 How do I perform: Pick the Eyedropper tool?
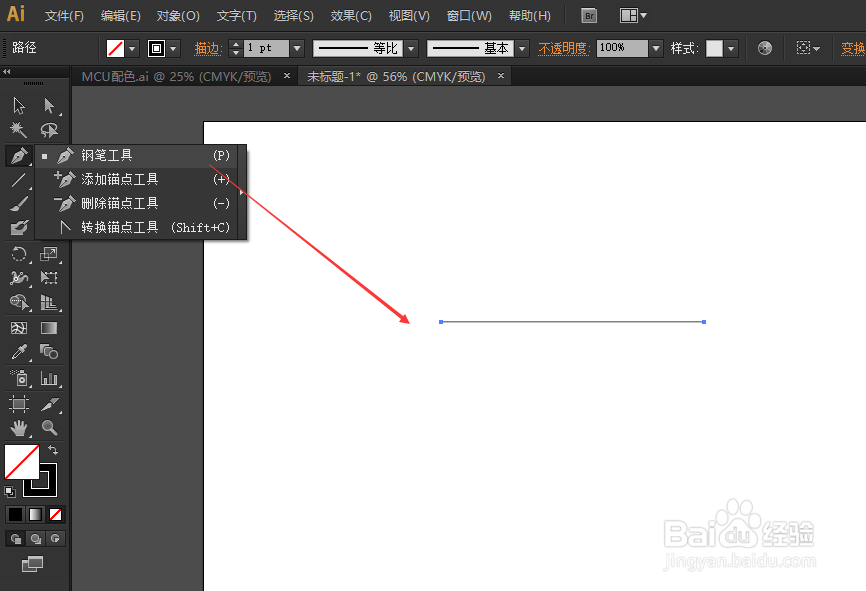click(19, 352)
